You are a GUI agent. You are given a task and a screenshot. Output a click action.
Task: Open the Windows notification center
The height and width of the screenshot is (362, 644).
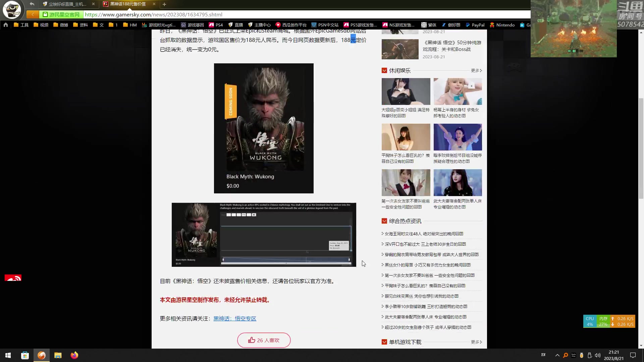pos(633,355)
